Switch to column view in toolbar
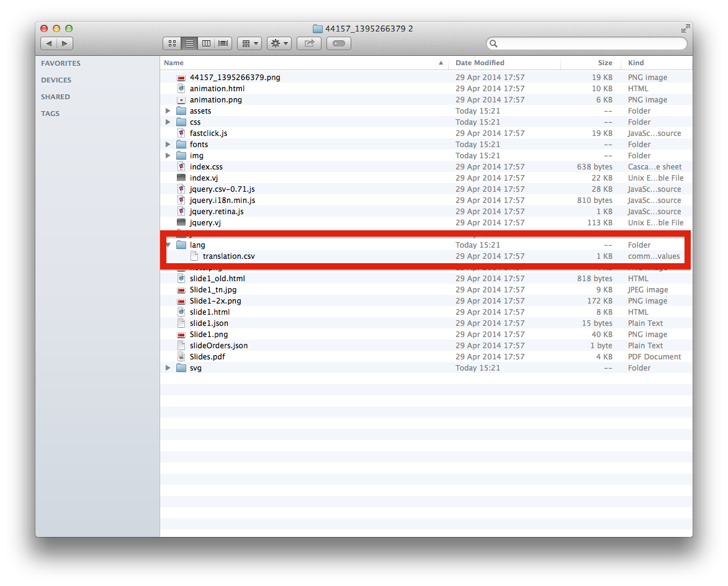 206,43
